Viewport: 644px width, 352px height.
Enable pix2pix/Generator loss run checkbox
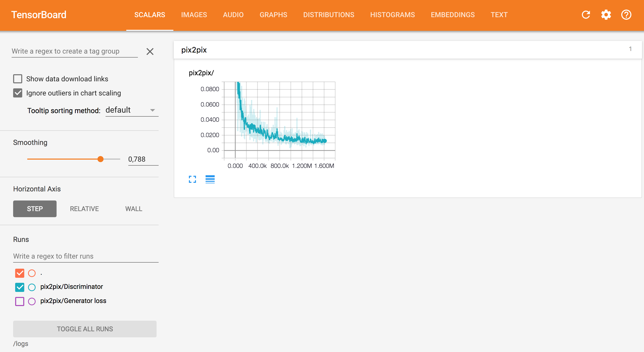point(20,301)
